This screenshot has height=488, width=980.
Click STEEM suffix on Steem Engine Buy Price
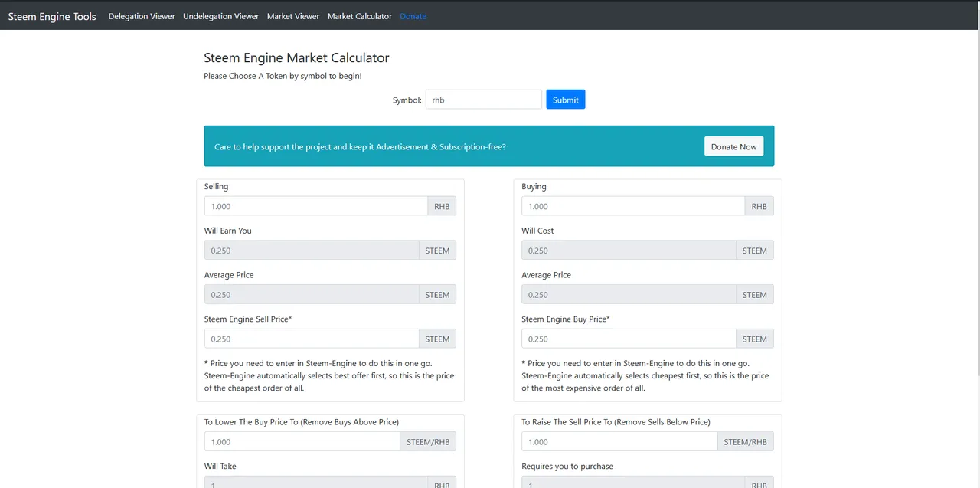tap(755, 339)
